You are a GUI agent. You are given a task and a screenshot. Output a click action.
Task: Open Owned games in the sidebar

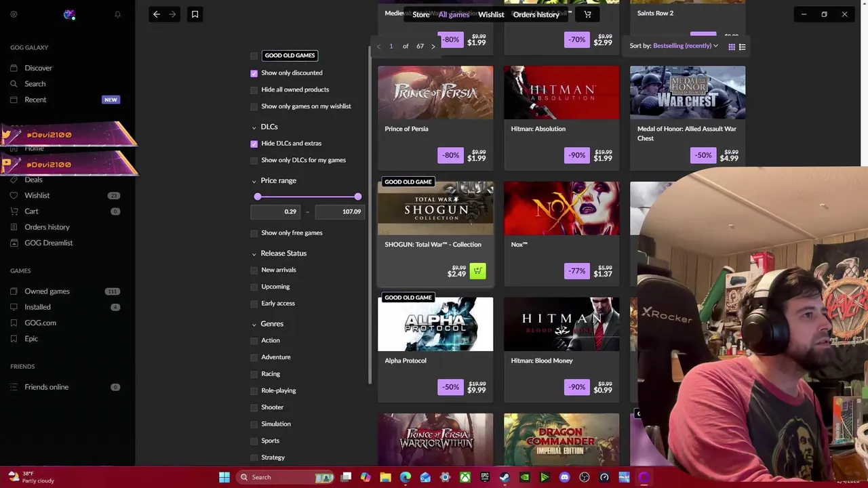coord(47,291)
